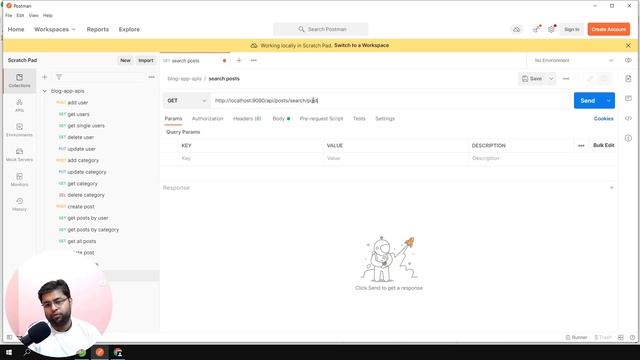Open the Workspaces dropdown menu
640x360 pixels.
pos(55,29)
